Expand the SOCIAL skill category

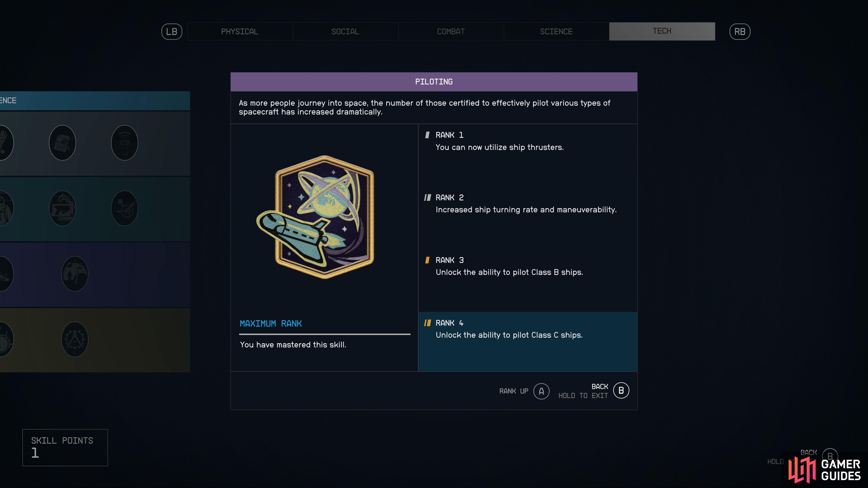(x=345, y=31)
